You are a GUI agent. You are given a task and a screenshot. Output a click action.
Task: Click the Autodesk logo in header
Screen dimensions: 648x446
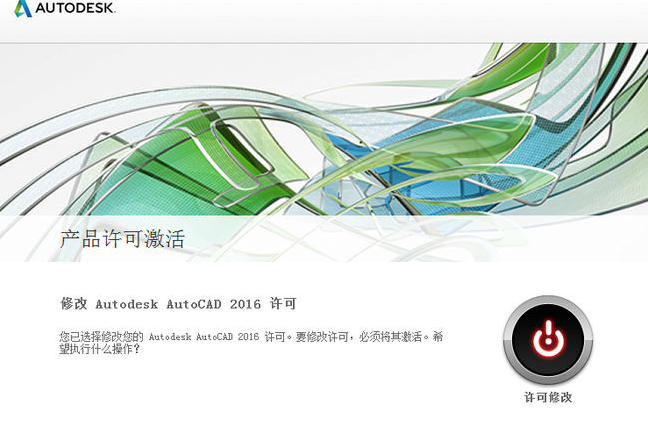click(x=64, y=8)
